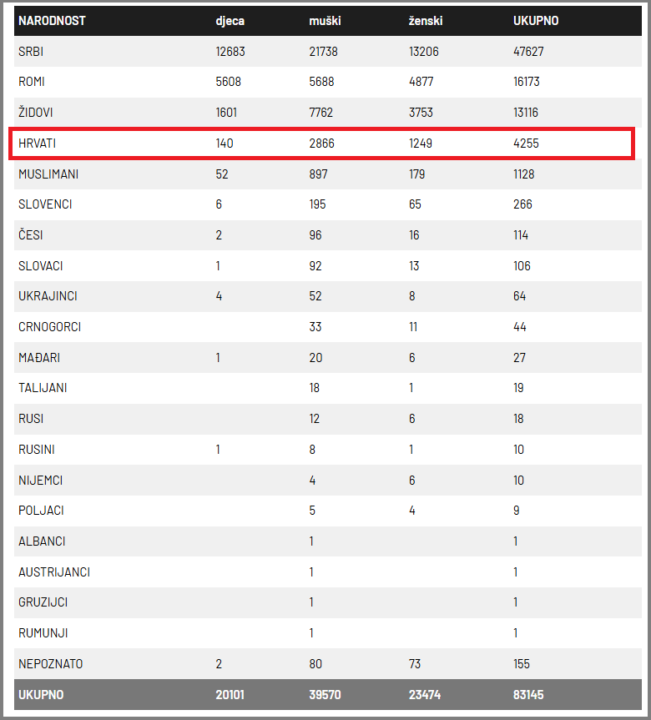The height and width of the screenshot is (720, 651).
Task: Click the grand total value 83145
Action: 529,694
